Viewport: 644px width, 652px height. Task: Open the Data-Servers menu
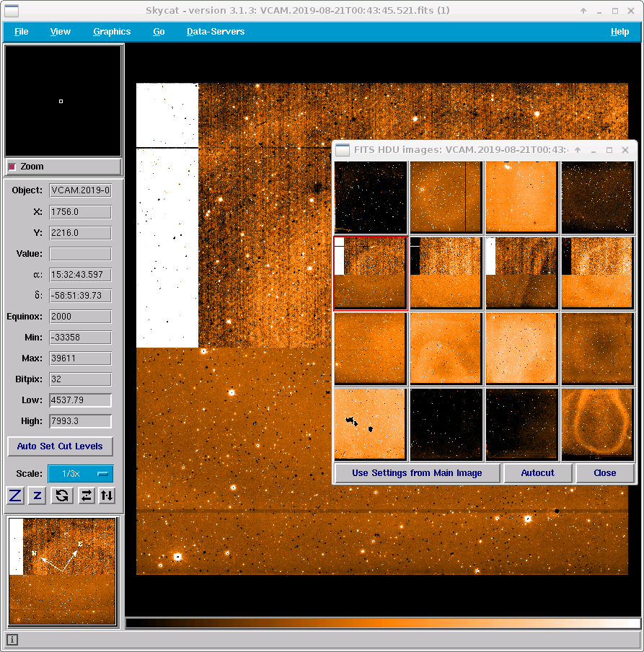(215, 32)
